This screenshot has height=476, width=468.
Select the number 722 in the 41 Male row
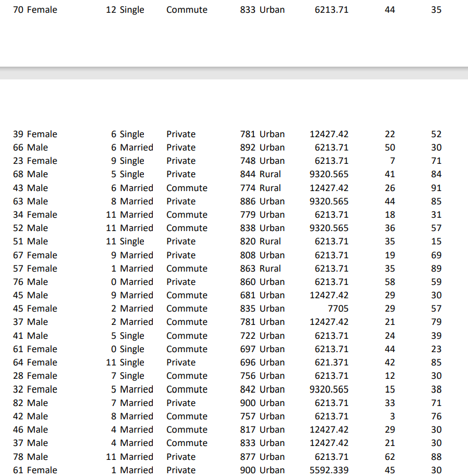click(248, 335)
